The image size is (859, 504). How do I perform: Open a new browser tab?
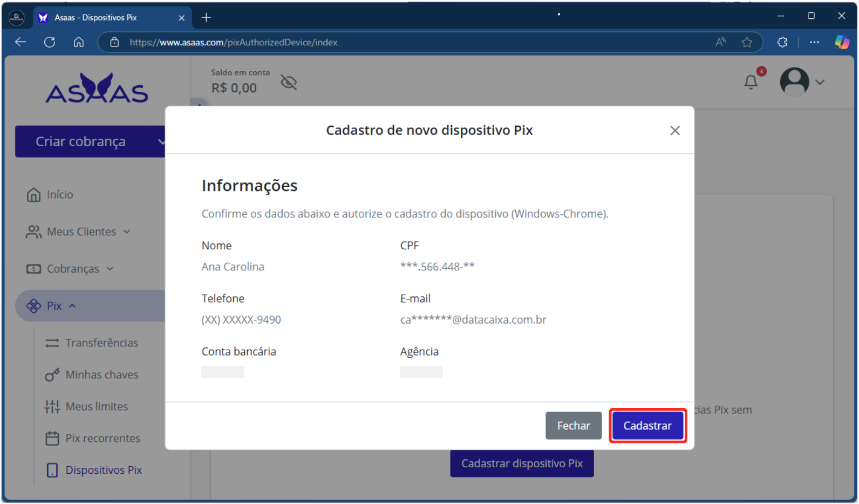[x=206, y=17]
